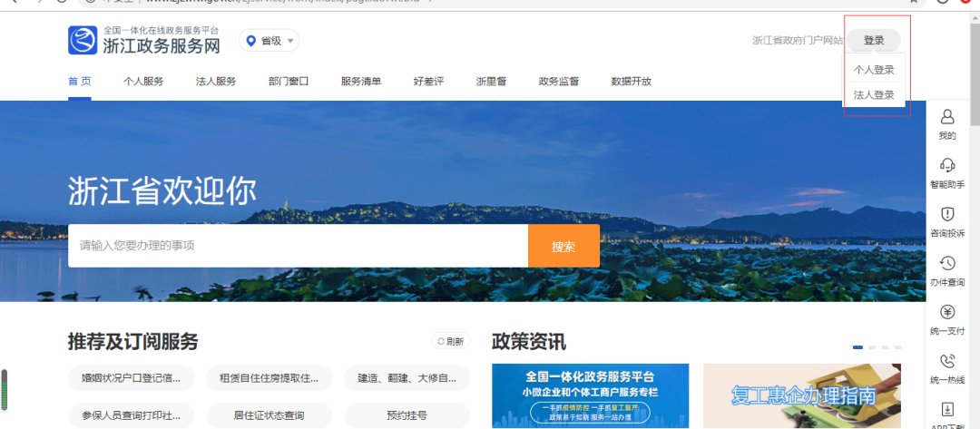Open 居住证状态查询 service
The image size is (980, 429).
pyautogui.click(x=269, y=415)
